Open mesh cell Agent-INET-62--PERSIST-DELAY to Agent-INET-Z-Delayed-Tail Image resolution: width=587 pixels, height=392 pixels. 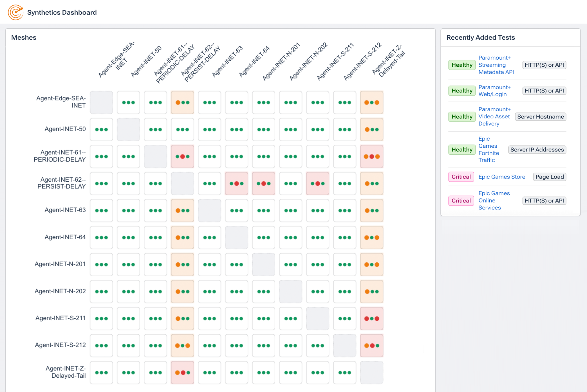coord(371,183)
